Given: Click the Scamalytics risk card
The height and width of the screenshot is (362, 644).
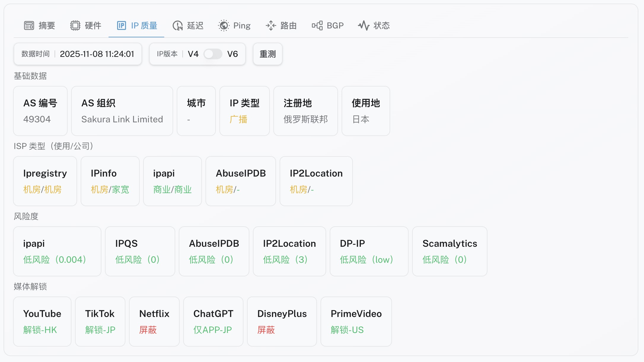Looking at the screenshot, I should point(449,251).
